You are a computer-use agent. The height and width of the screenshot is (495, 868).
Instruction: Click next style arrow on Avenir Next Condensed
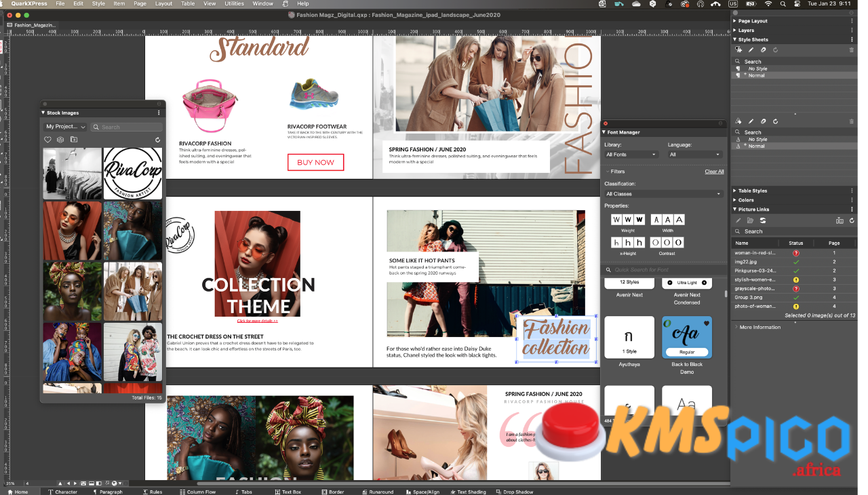pos(704,282)
